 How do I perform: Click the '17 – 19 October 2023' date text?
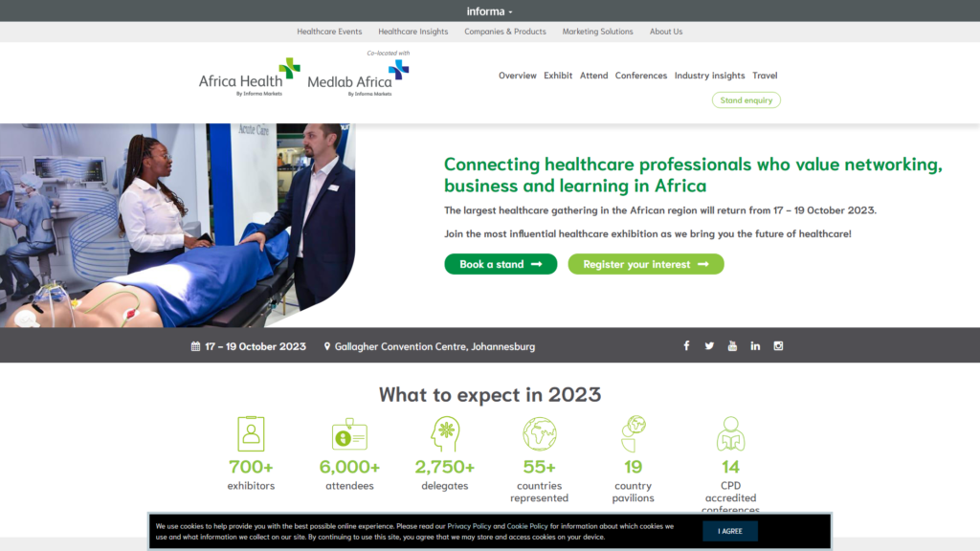click(x=256, y=346)
